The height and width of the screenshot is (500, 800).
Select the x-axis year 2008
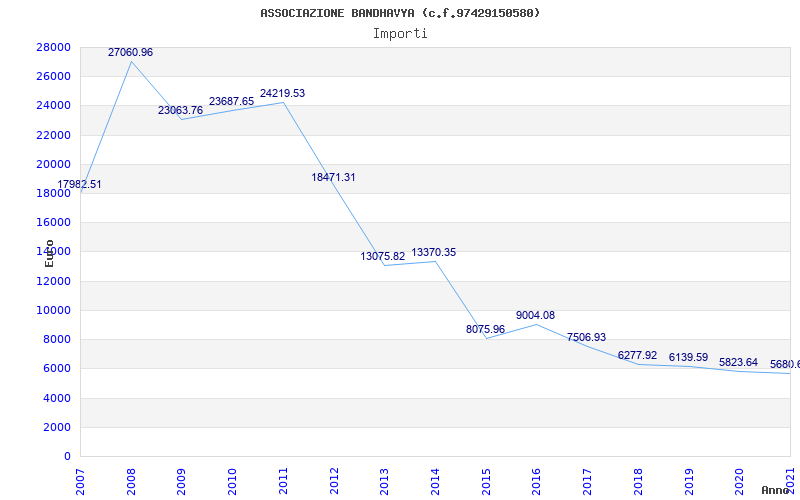pos(131,481)
